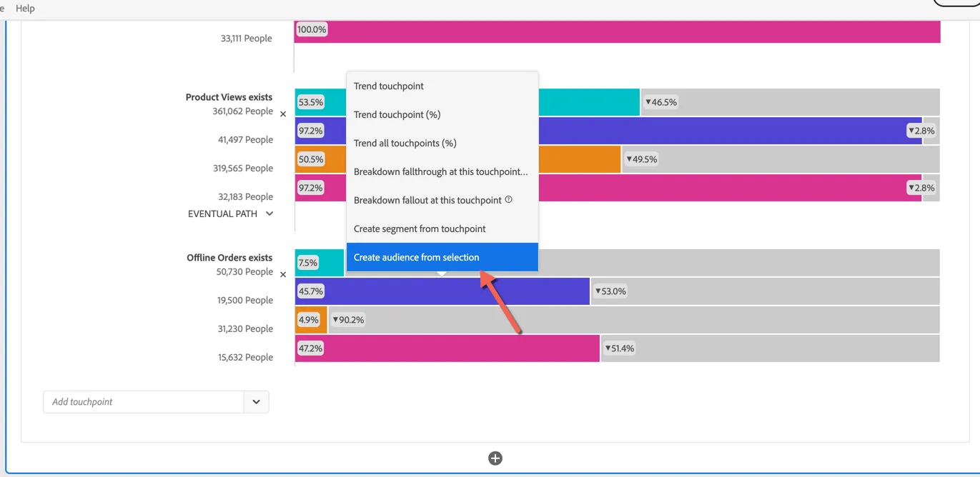
Task: Remove the Offline Orders exists touchpoint
Action: point(283,275)
